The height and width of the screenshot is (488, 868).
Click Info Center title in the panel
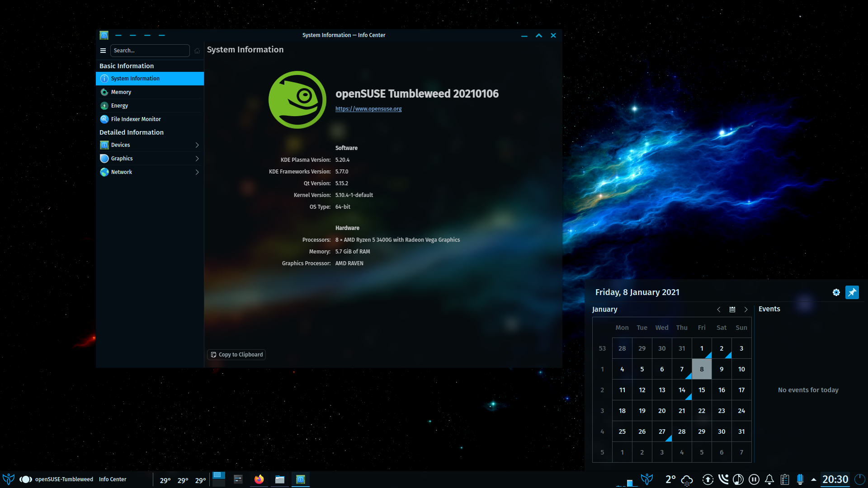tap(113, 479)
